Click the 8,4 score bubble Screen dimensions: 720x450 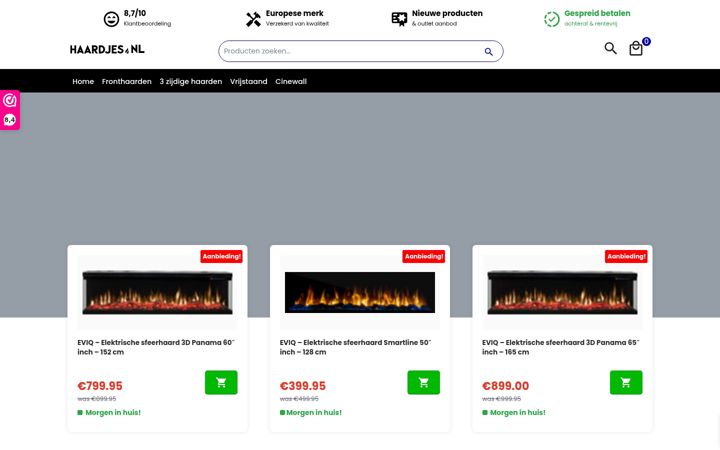(x=10, y=120)
